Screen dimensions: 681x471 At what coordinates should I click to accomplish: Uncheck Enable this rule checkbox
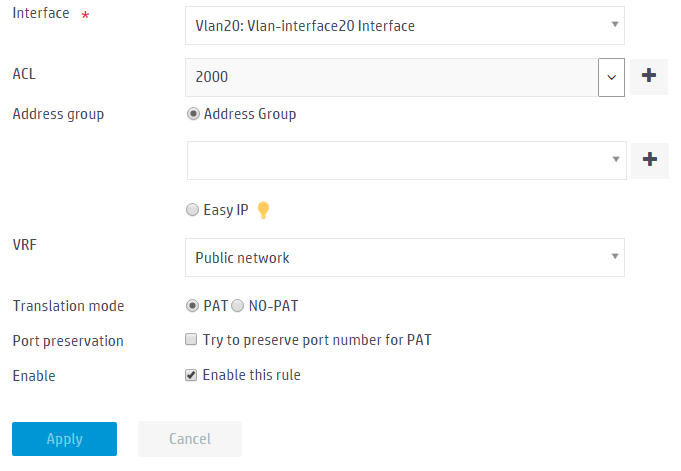tap(191, 375)
